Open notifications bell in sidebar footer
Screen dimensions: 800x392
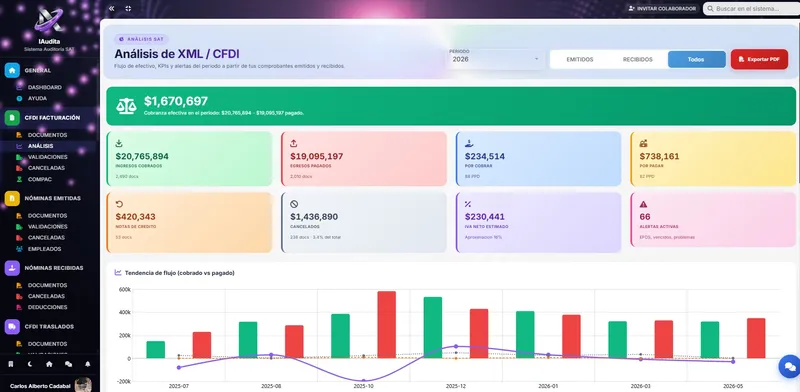(x=88, y=364)
